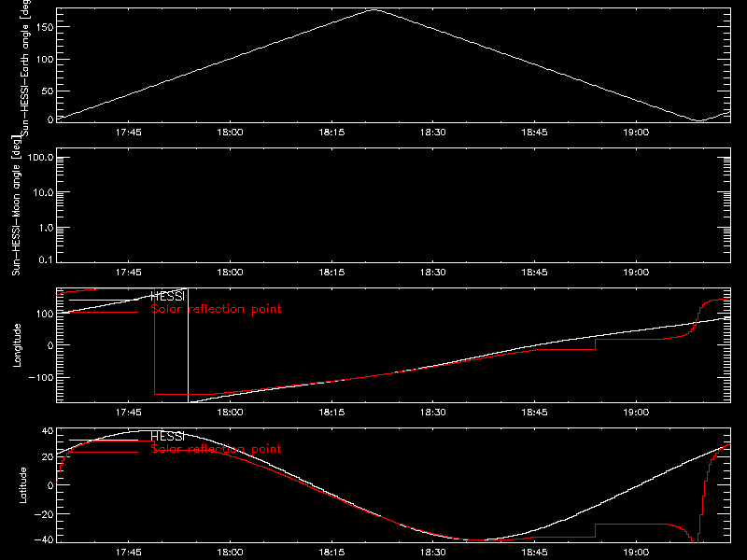This screenshot has width=747, height=560.
Task: Click red legend line sample in Longitude plot
Action: coord(104,313)
